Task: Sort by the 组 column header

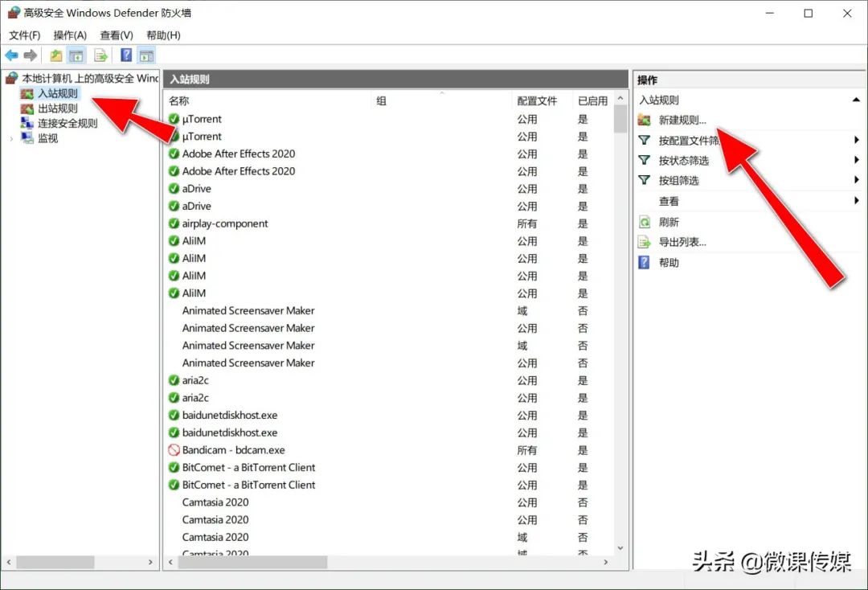Action: pyautogui.click(x=443, y=100)
